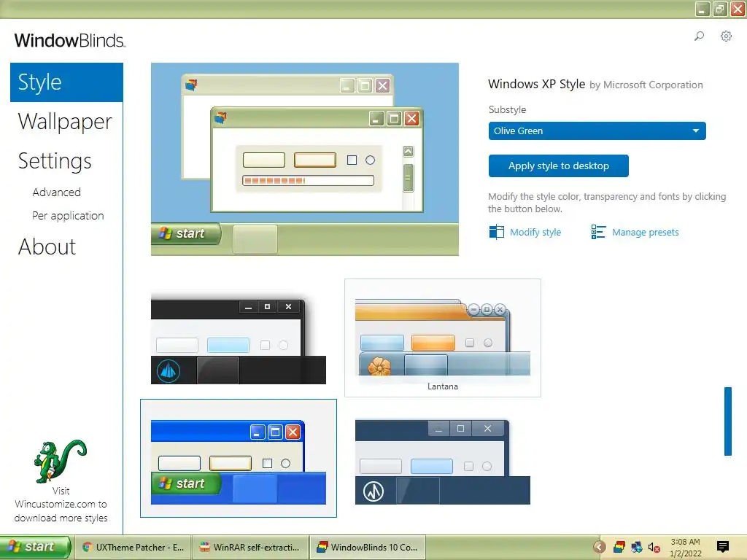Click the Windows start button
747x560 pixels.
(x=35, y=547)
